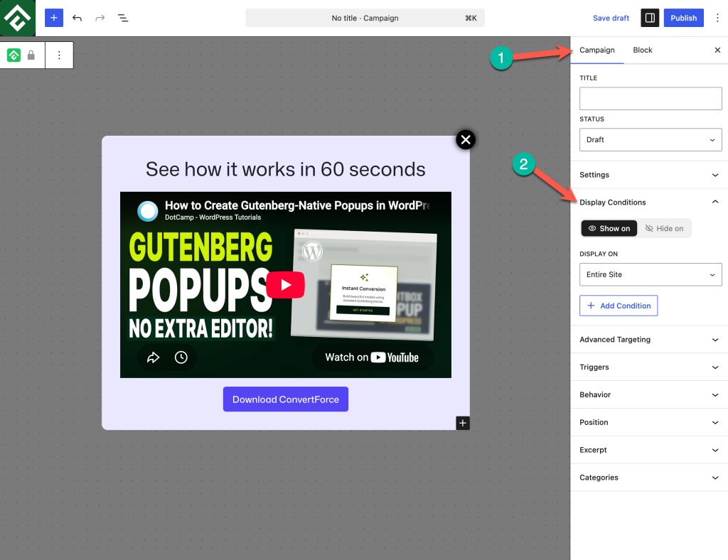Expand the Settings panel
The image size is (728, 560).
(649, 174)
